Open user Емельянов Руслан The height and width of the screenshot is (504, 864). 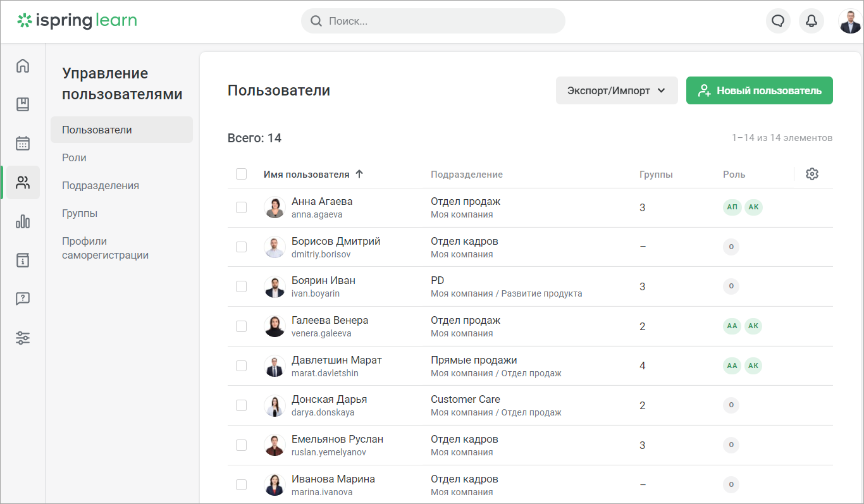tap(337, 439)
